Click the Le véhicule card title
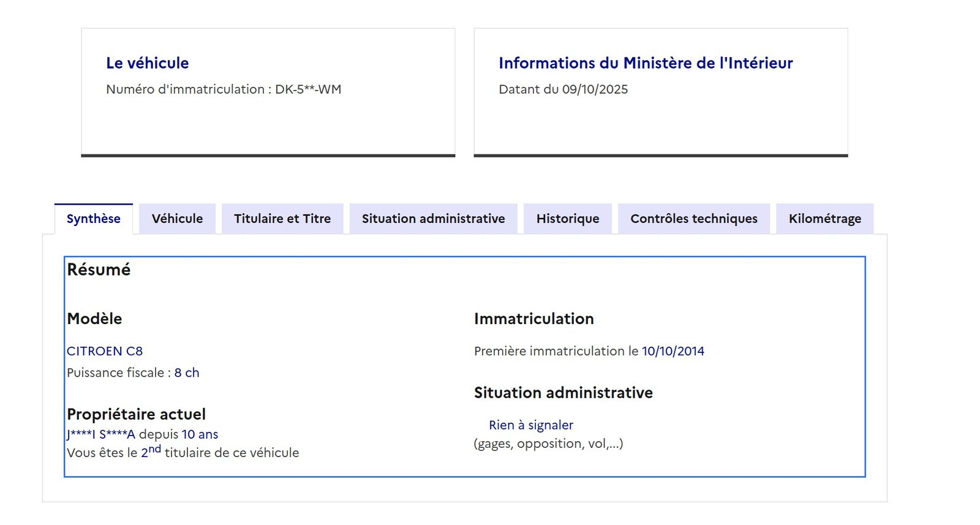Screen dimensions: 980x525 point(147,63)
